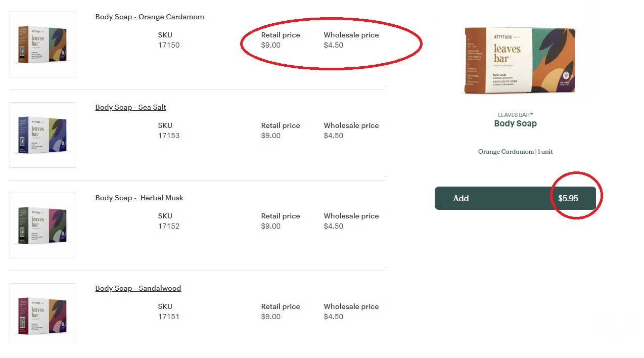Click the "Orange Cardamom | 1 unit" variant text

[515, 152]
